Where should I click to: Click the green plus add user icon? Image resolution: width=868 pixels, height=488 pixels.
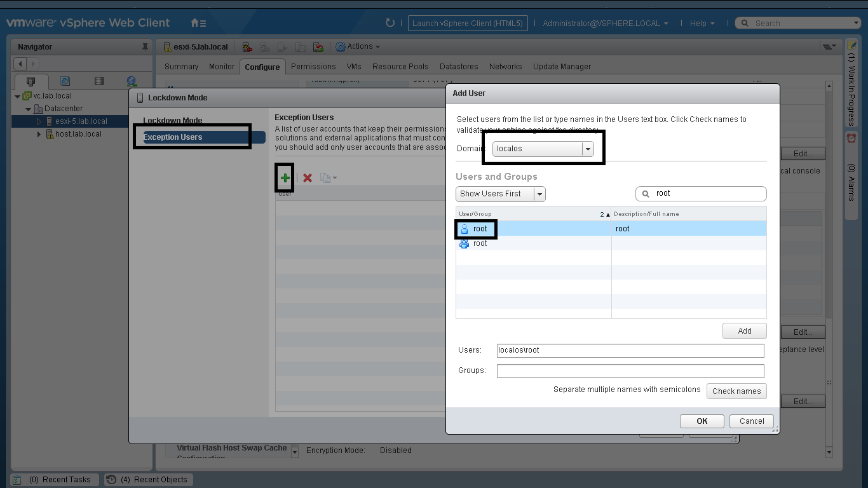point(285,178)
